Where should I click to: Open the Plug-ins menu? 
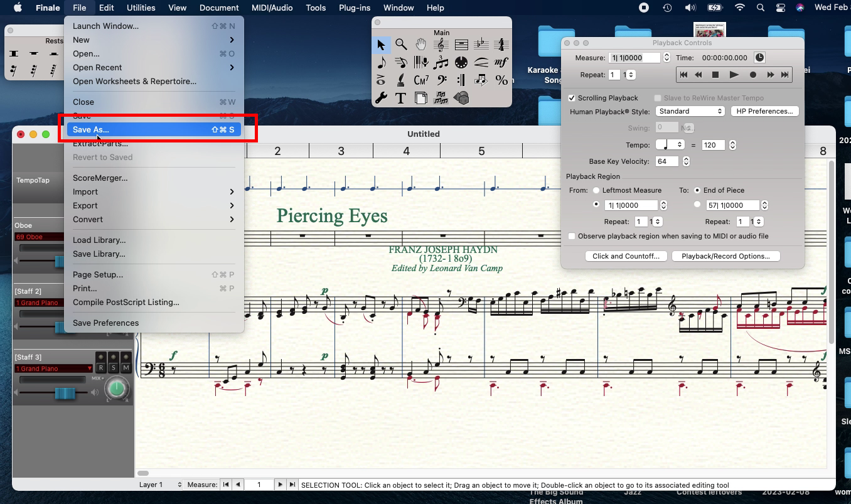(x=356, y=8)
